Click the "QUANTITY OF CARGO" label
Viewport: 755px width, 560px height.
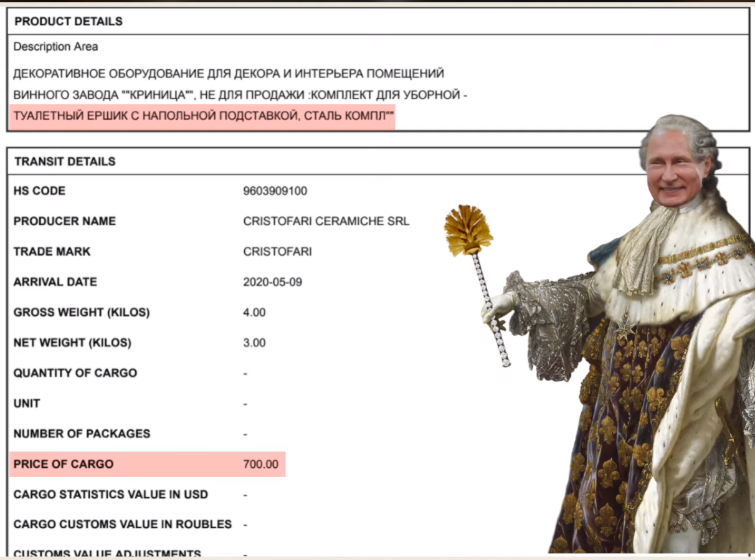[75, 373]
